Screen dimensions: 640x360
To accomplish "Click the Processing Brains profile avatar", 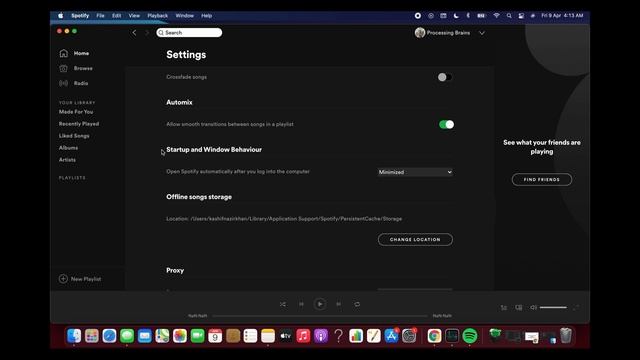I will coord(420,33).
